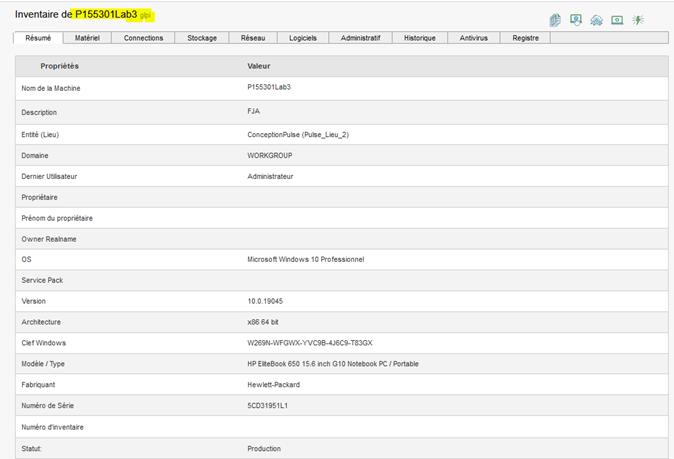Open the Administratif tab
The width and height of the screenshot is (674, 459).
tap(360, 38)
